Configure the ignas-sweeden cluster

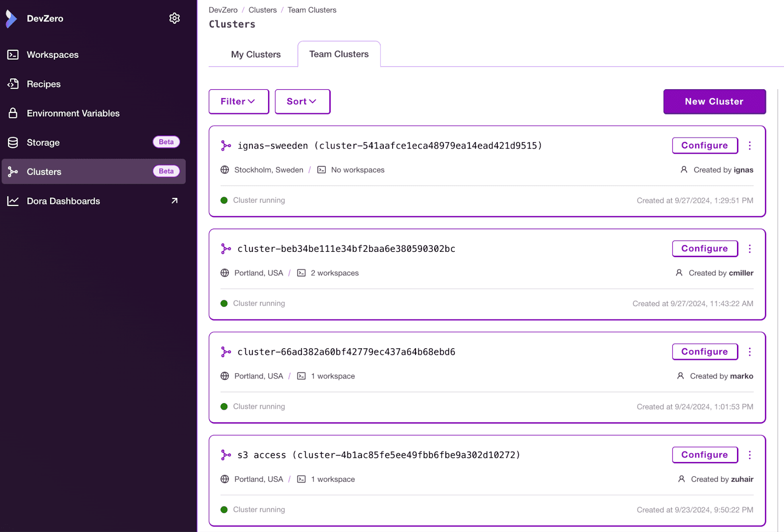(704, 145)
